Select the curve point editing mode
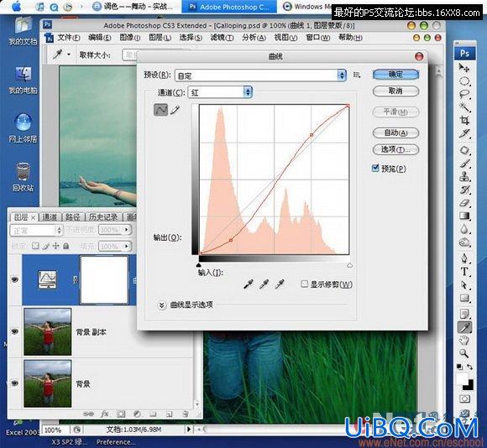Viewport: 487px width, 448px height. point(160,110)
